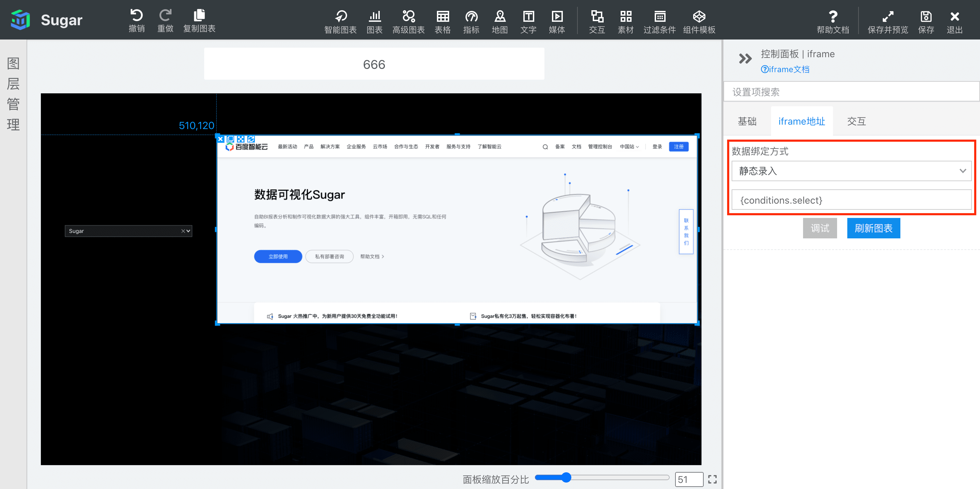Duplicate the selected iframe component
This screenshot has height=489, width=980.
[230, 139]
